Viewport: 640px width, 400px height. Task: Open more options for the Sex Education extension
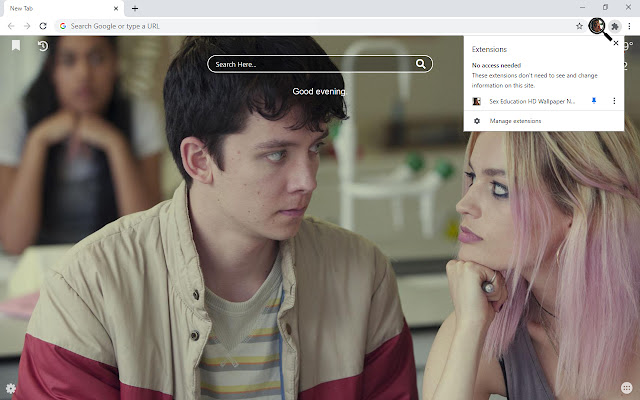(x=614, y=101)
